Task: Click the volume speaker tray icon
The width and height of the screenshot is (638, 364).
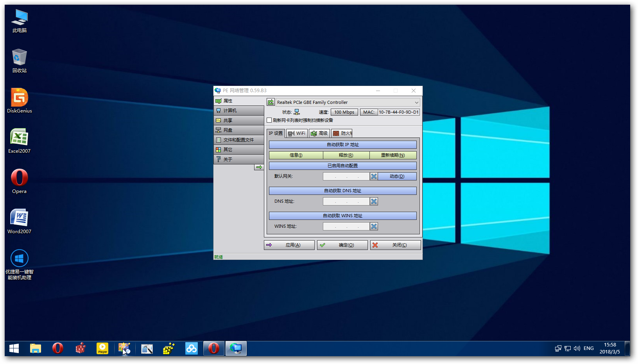Action: tap(577, 348)
